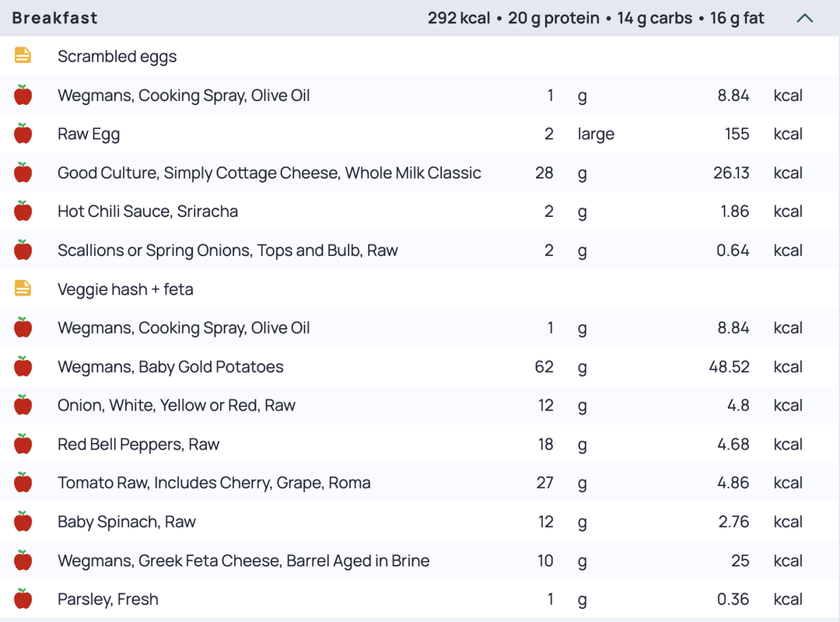Viewport: 840px width, 622px height.
Task: Collapse the Breakfast section chevron
Action: [805, 18]
